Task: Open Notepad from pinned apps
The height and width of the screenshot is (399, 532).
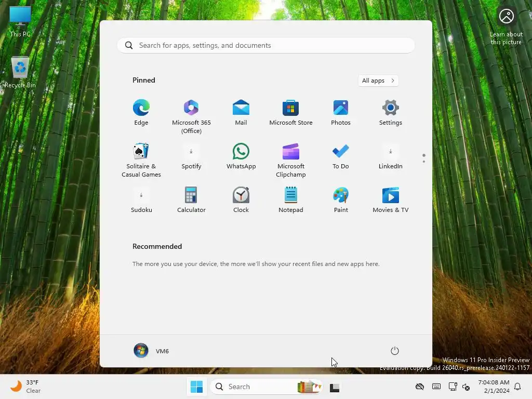Action: tap(291, 200)
